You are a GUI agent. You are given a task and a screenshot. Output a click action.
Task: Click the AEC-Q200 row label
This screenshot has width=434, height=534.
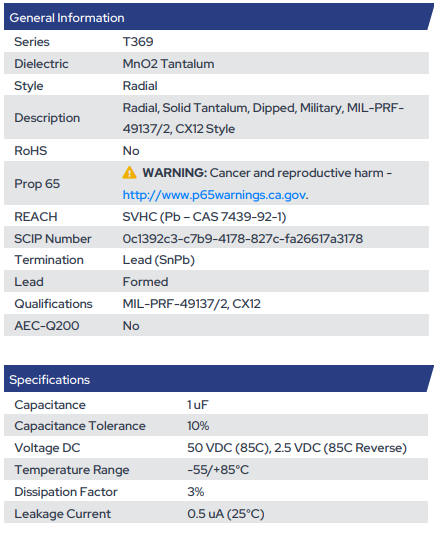point(47,326)
